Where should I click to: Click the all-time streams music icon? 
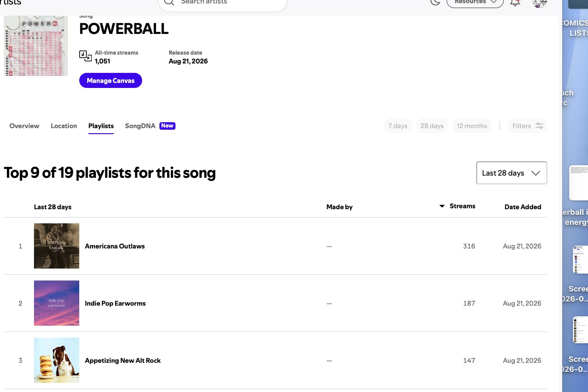[x=85, y=56]
